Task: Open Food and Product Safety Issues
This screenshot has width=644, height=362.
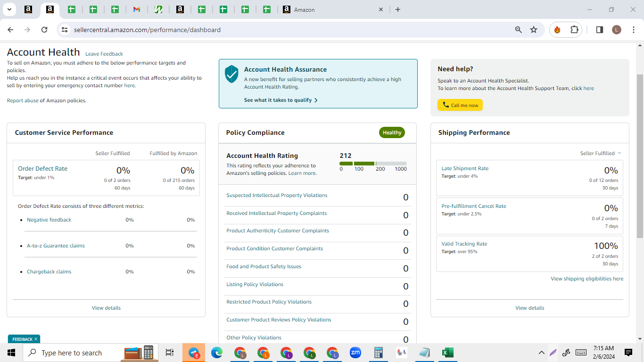Action: pos(264,266)
